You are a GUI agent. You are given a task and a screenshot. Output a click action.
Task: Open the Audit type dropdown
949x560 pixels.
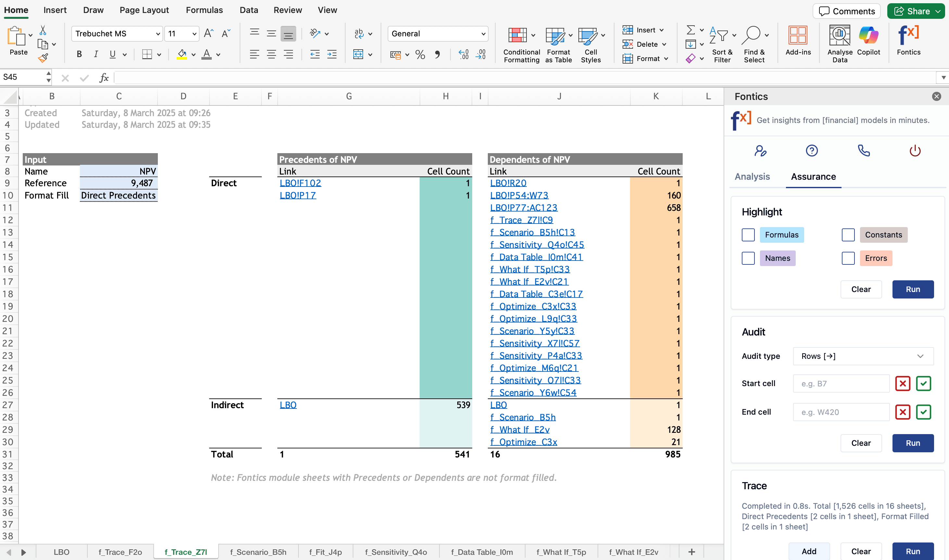(863, 356)
